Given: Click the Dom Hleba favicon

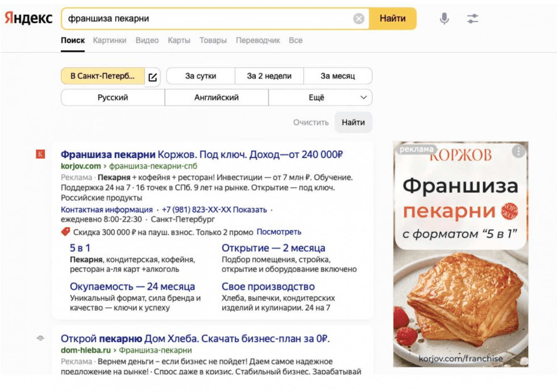Looking at the screenshot, I should pyautogui.click(x=40, y=338).
